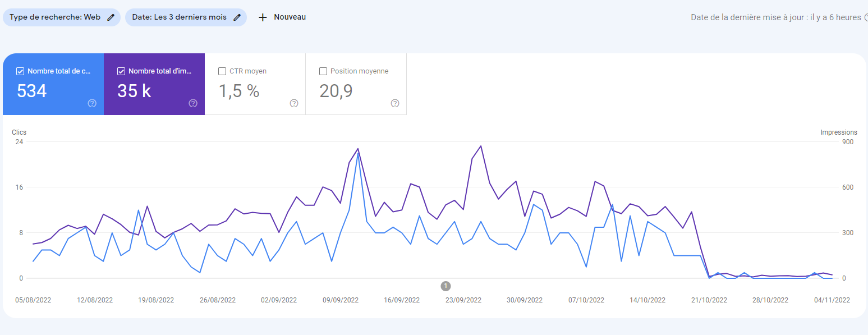Open help icon on total impressions card
The height and width of the screenshot is (335, 868).
pyautogui.click(x=193, y=103)
